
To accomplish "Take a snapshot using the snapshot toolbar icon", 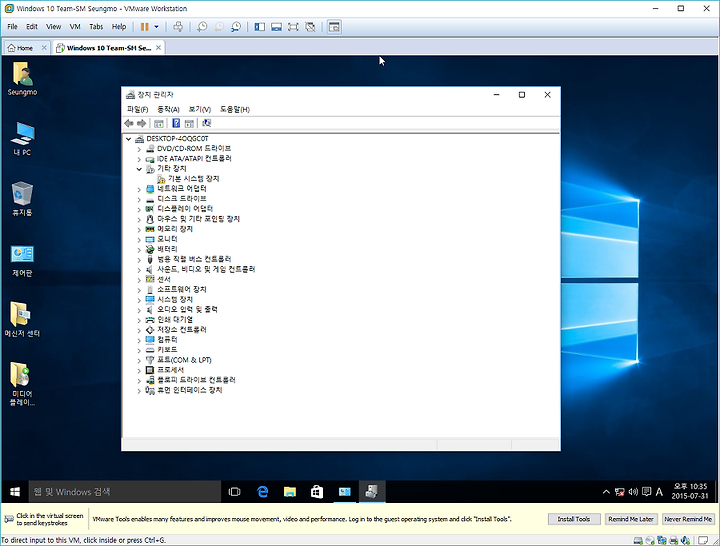I will 202,27.
